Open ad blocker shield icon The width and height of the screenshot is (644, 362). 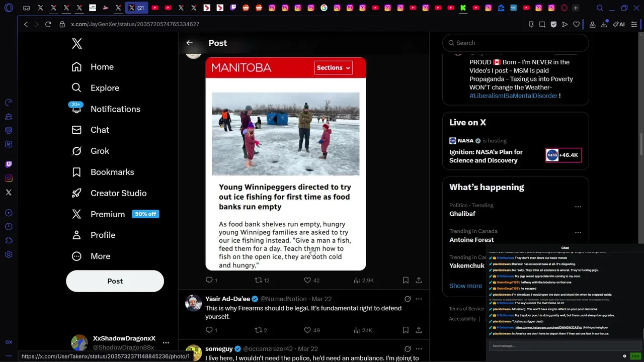[x=553, y=24]
